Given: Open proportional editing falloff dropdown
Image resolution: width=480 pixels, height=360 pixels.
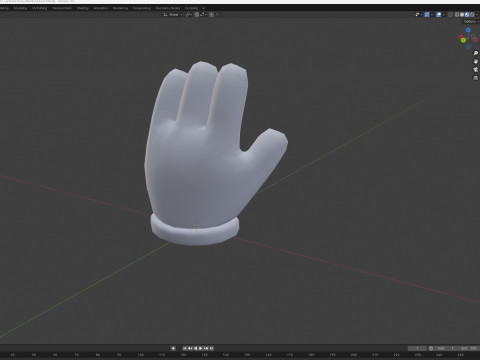Looking at the screenshot, I should point(219,15).
